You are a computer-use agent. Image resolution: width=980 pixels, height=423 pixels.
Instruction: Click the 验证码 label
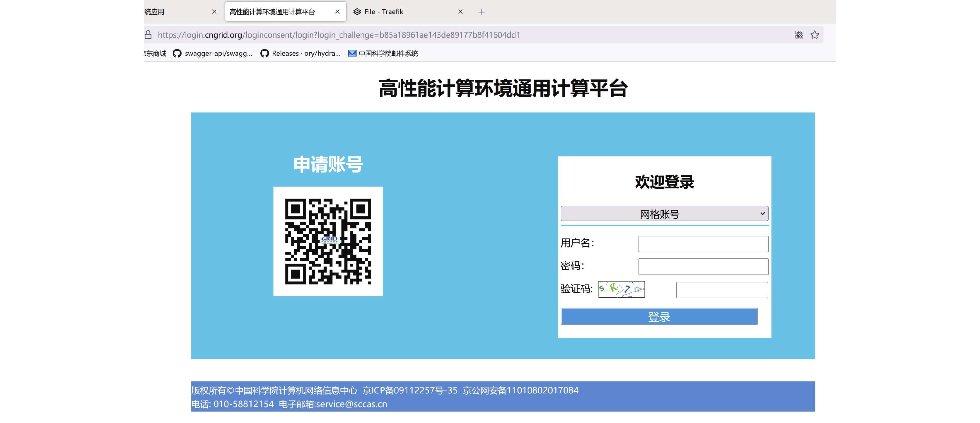pos(577,289)
